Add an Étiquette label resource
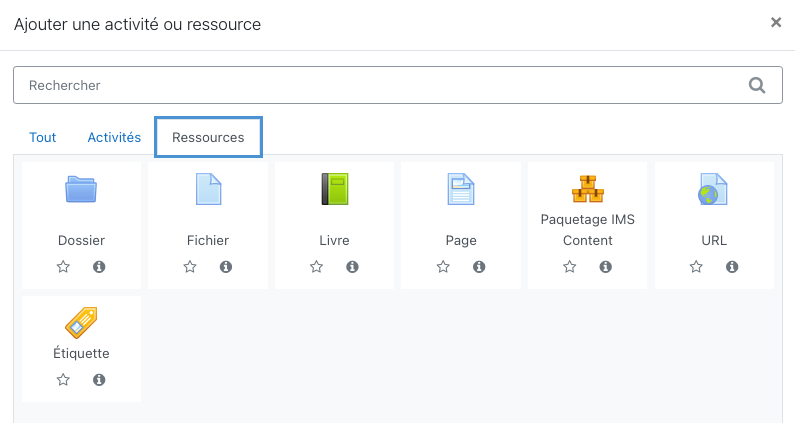 [x=81, y=323]
